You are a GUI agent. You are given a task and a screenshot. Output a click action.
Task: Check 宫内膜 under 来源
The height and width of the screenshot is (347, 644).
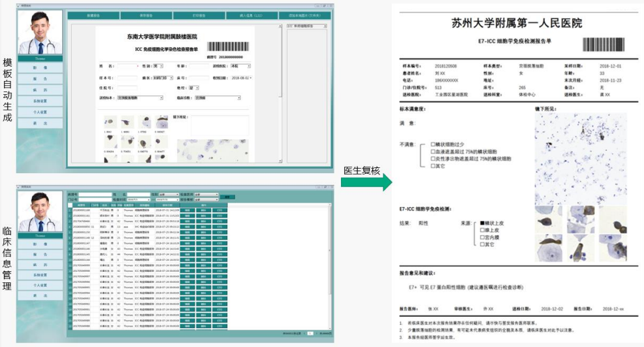click(x=483, y=237)
